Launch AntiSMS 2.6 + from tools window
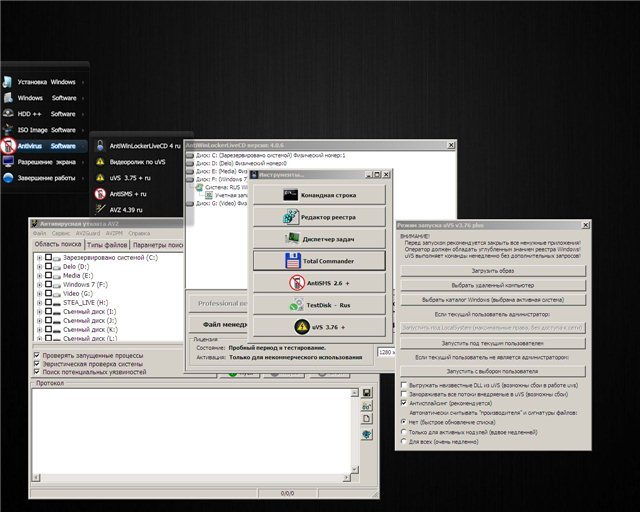Viewport: 640px width, 512px height. coord(315,283)
